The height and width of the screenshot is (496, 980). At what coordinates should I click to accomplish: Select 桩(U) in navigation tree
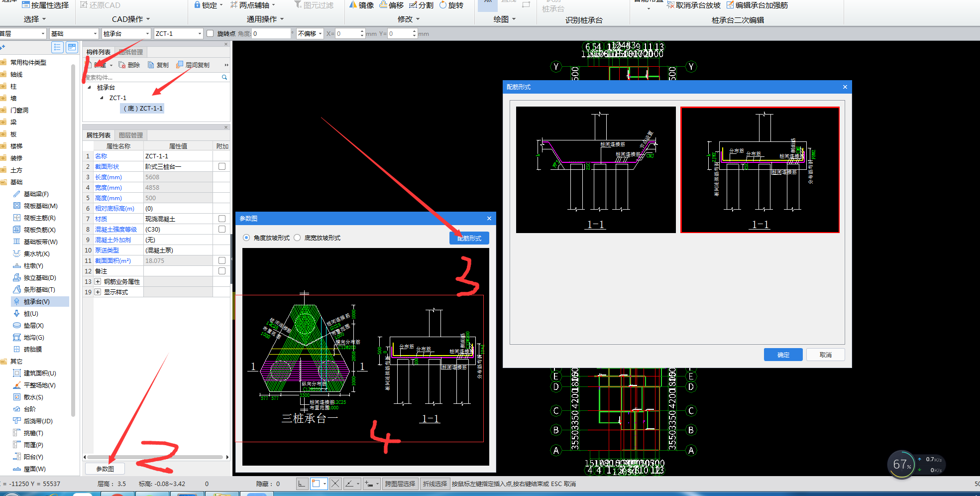coord(25,314)
